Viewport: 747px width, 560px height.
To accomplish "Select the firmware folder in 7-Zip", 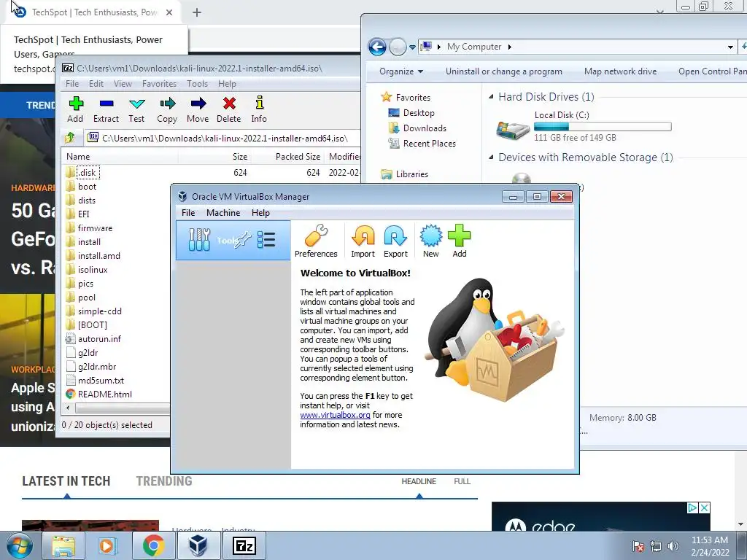I will (x=95, y=228).
